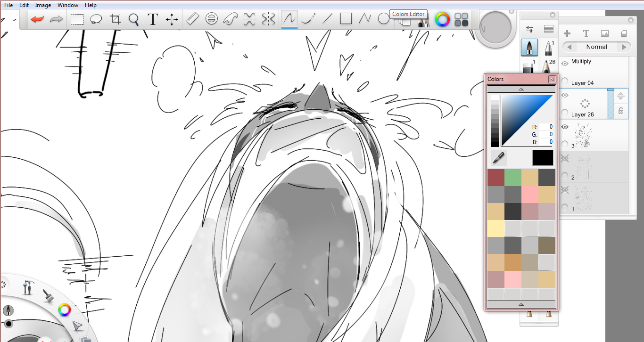Show hidden layer 1

coord(565,190)
